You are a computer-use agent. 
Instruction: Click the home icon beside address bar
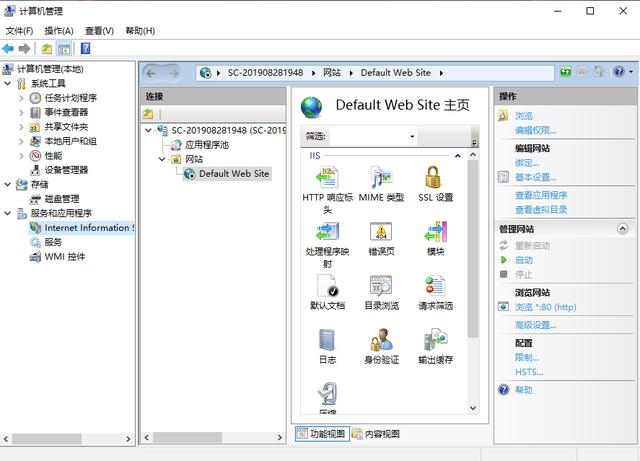[598, 72]
